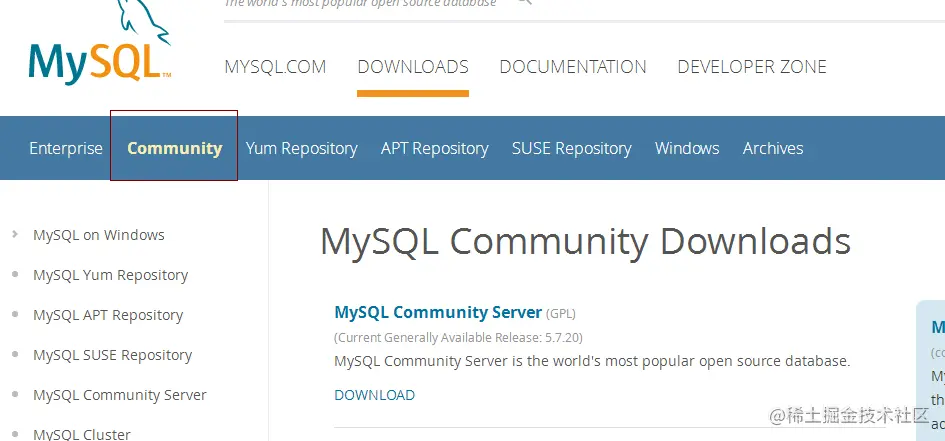
Task: Click the world's most popular open source database description
Action: pos(592,361)
